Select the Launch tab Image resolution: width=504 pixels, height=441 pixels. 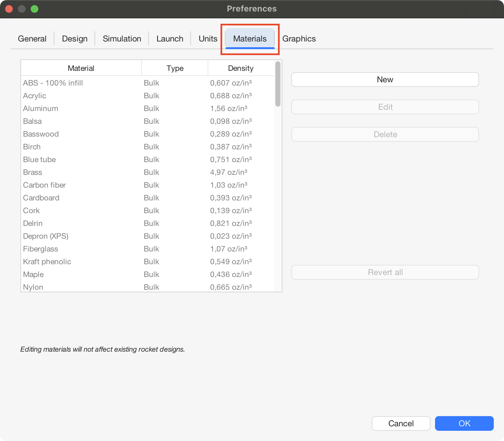click(170, 39)
